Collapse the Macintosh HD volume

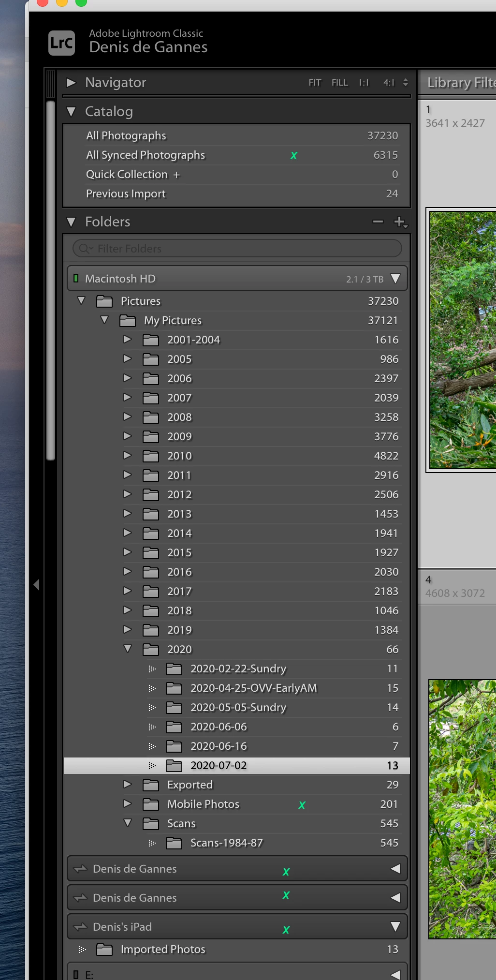[395, 279]
